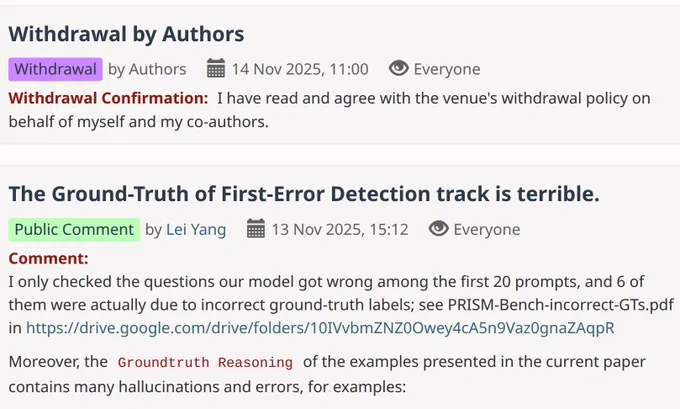Open Lei Yang's author profile link
The width and height of the screenshot is (680, 409).
tap(196, 229)
